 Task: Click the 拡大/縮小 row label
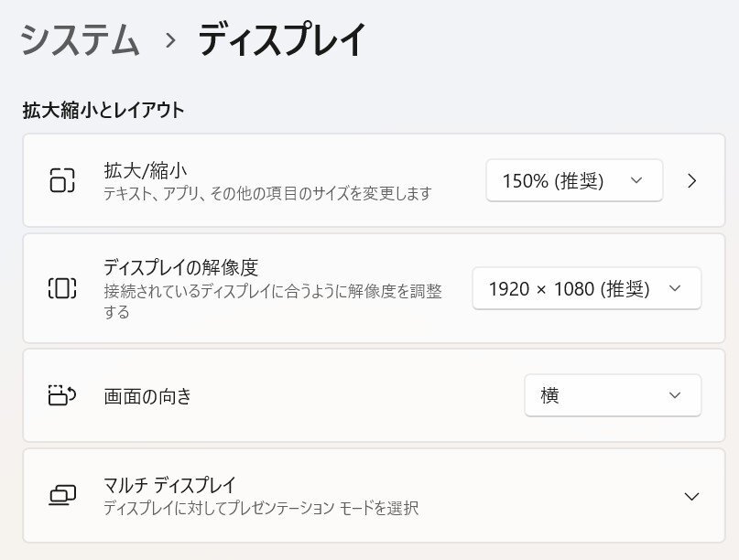coord(146,169)
